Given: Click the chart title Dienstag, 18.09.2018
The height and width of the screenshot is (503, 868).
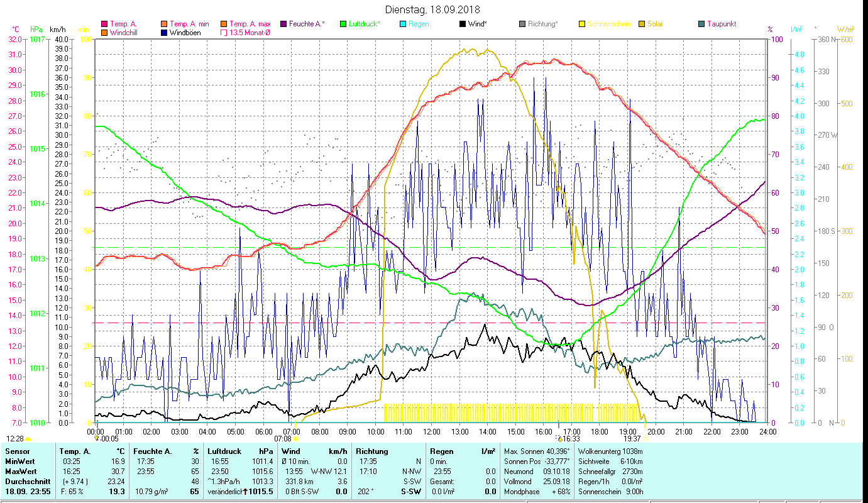Looking at the screenshot, I should click(434, 9).
